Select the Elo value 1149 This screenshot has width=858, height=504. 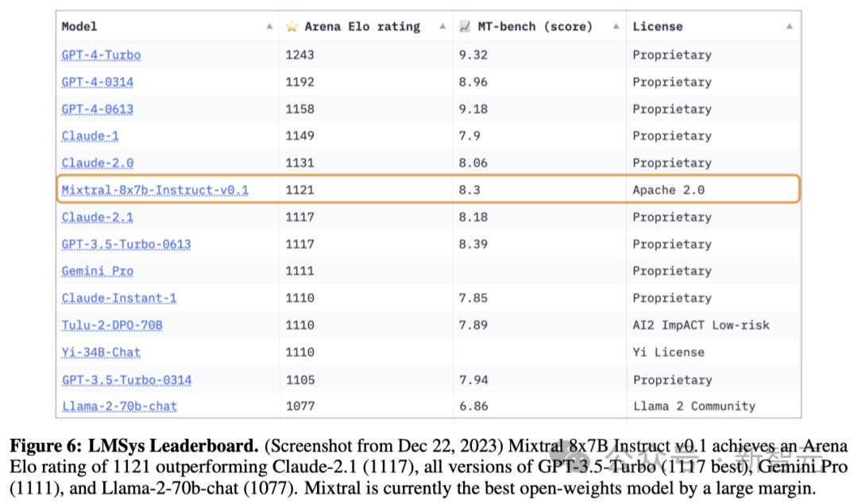tap(300, 136)
